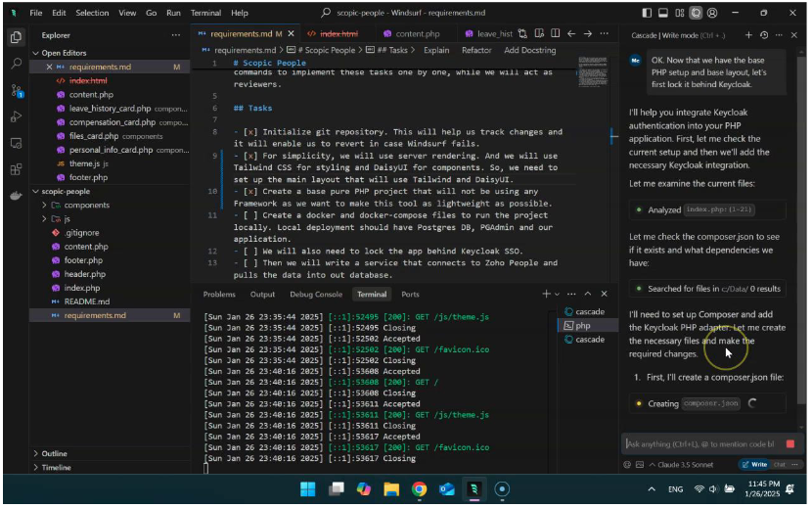Click the Cascade chat vertical scrollbar
The height and width of the screenshot is (508, 812).
point(801,228)
